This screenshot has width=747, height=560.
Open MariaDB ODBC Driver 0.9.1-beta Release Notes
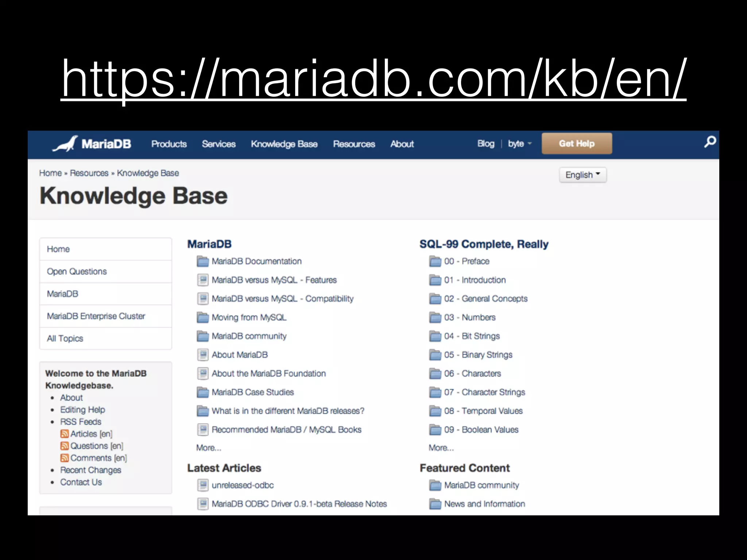pos(299,504)
